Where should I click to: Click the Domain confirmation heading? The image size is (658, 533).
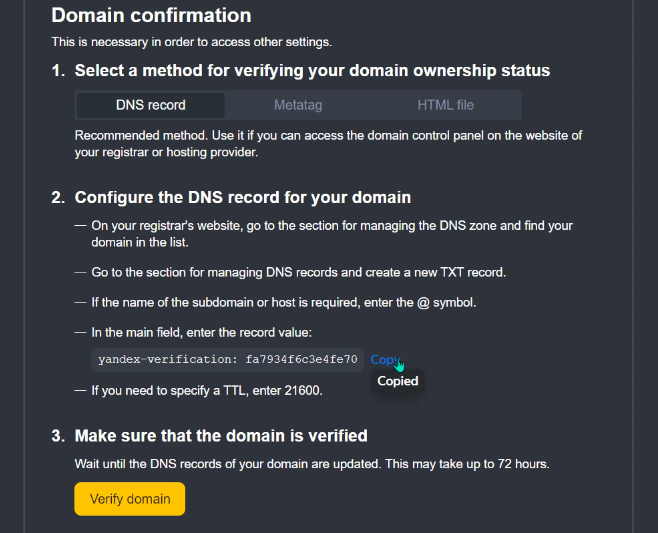click(151, 15)
